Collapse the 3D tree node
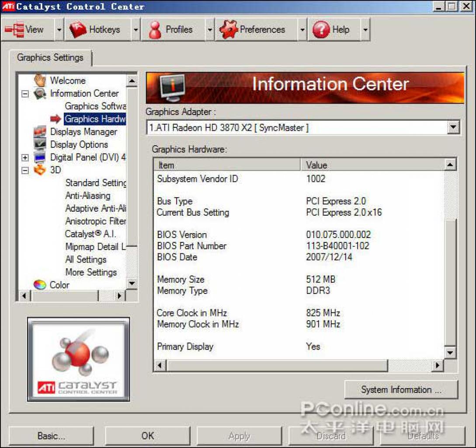This screenshot has height=448, width=476. pyautogui.click(x=25, y=170)
